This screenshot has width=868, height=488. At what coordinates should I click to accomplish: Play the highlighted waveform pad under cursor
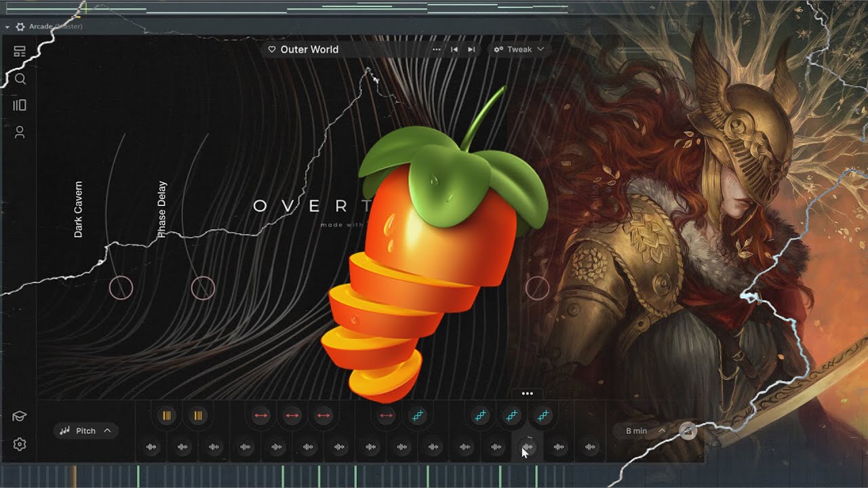(x=528, y=447)
